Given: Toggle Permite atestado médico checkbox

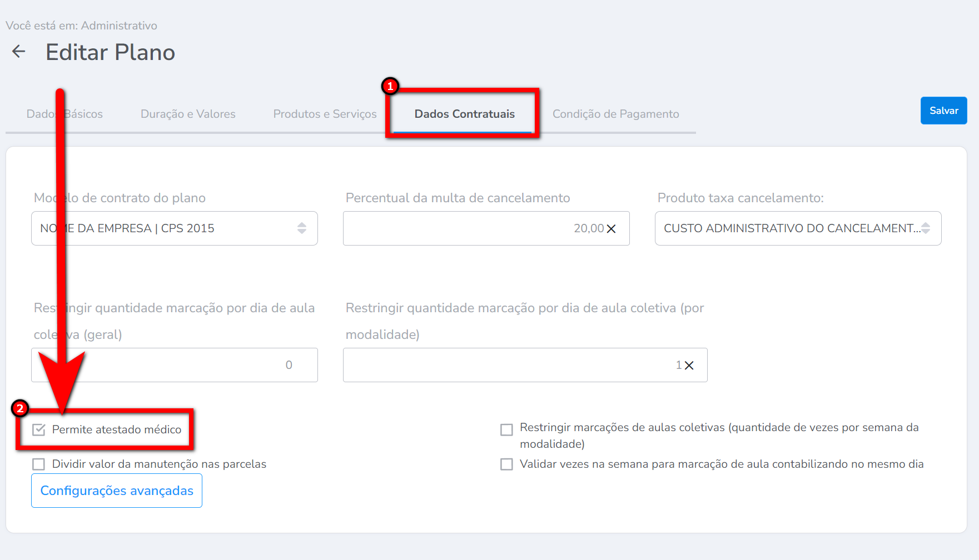Looking at the screenshot, I should tap(39, 430).
